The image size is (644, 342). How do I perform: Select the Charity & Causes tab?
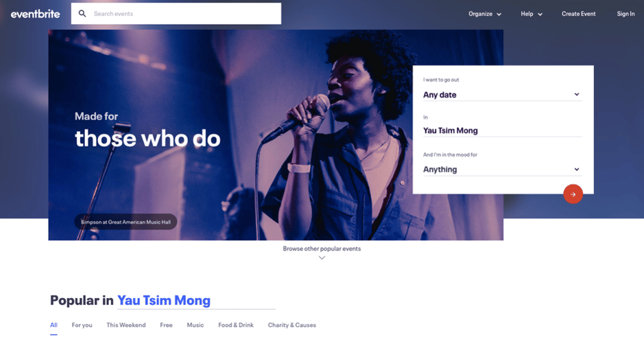[x=292, y=325]
